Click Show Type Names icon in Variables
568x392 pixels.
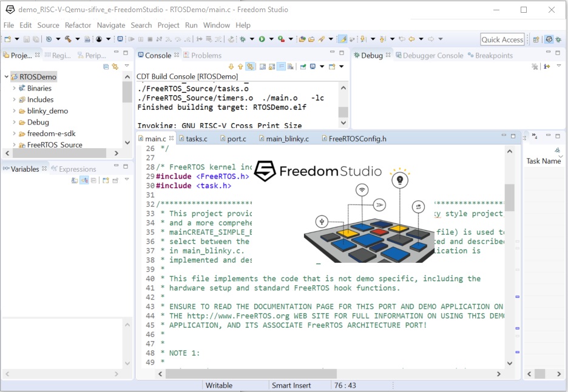[75, 180]
